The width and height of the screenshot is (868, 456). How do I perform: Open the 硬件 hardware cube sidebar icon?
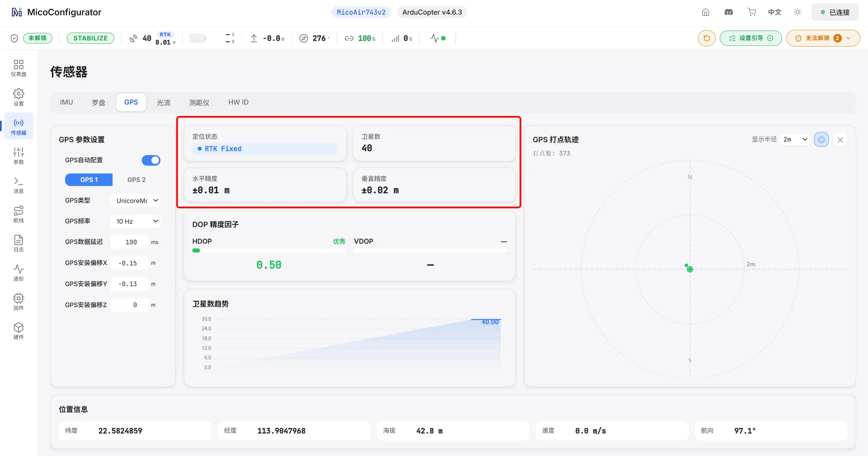(x=18, y=330)
